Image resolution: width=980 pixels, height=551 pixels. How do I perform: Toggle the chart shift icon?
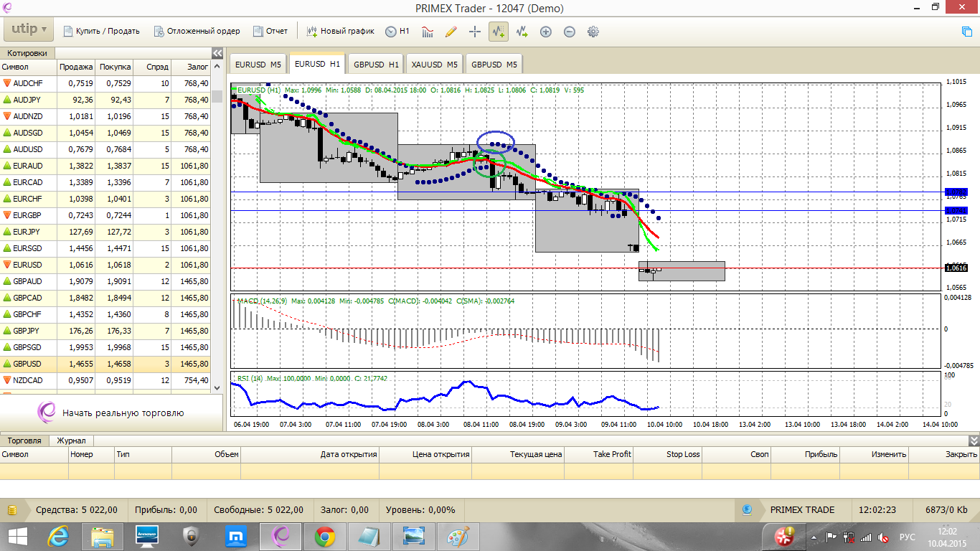tap(522, 32)
